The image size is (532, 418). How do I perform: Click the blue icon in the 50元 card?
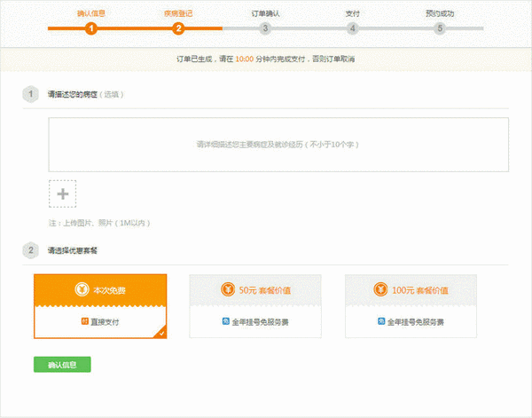(x=225, y=321)
